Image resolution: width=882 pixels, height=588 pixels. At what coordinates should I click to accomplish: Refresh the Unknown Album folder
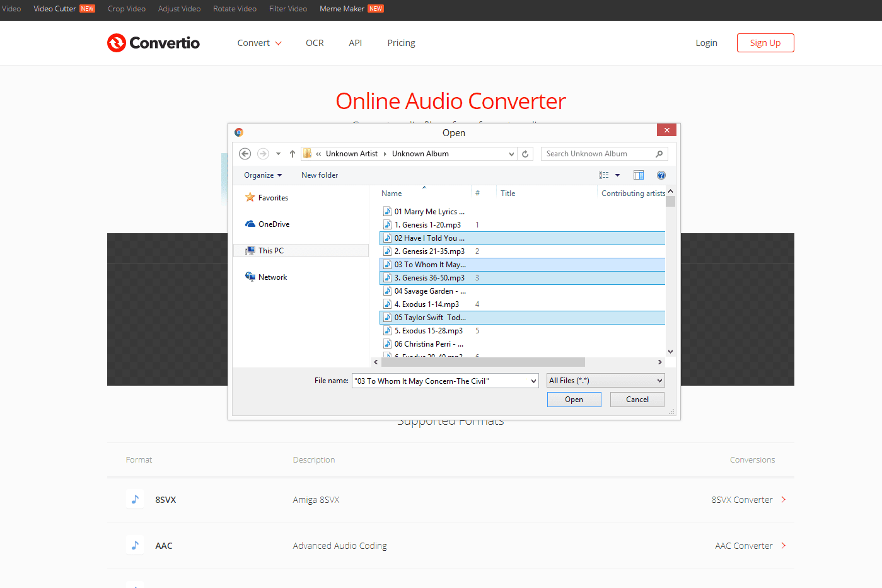[x=525, y=154]
